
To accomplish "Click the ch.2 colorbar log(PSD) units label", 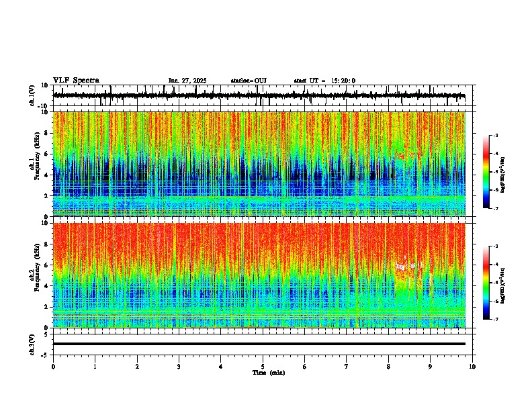I will [x=503, y=285].
